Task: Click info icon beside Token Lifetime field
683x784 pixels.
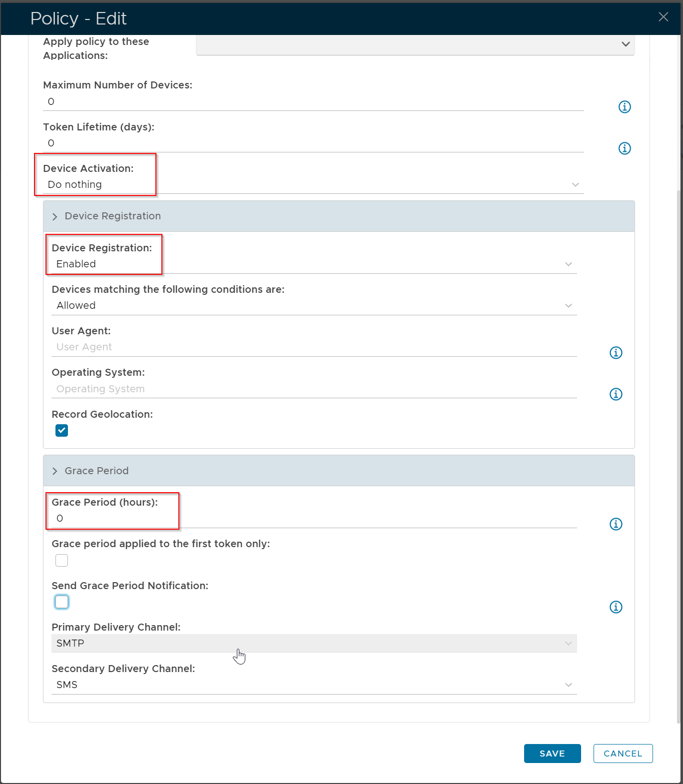Action: coord(625,148)
